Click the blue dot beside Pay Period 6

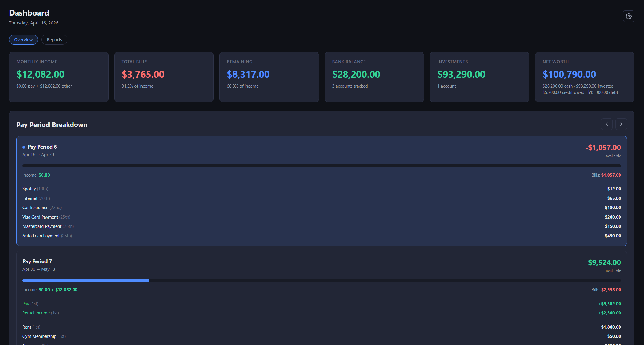click(x=23, y=147)
